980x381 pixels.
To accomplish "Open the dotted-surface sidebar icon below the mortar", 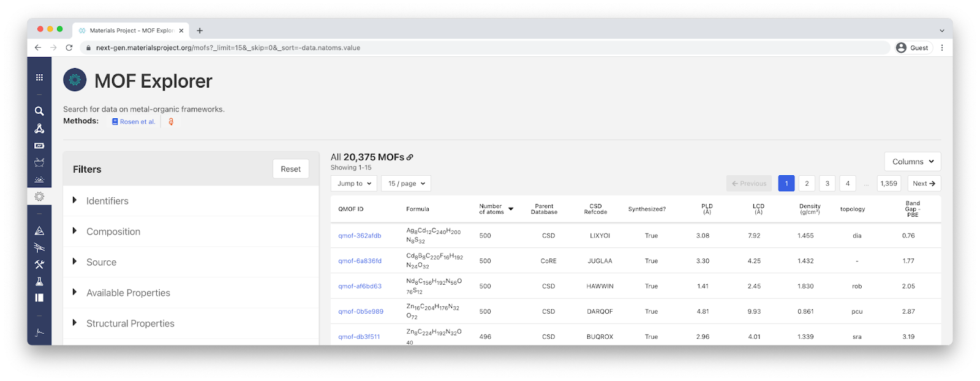I will pyautogui.click(x=39, y=179).
